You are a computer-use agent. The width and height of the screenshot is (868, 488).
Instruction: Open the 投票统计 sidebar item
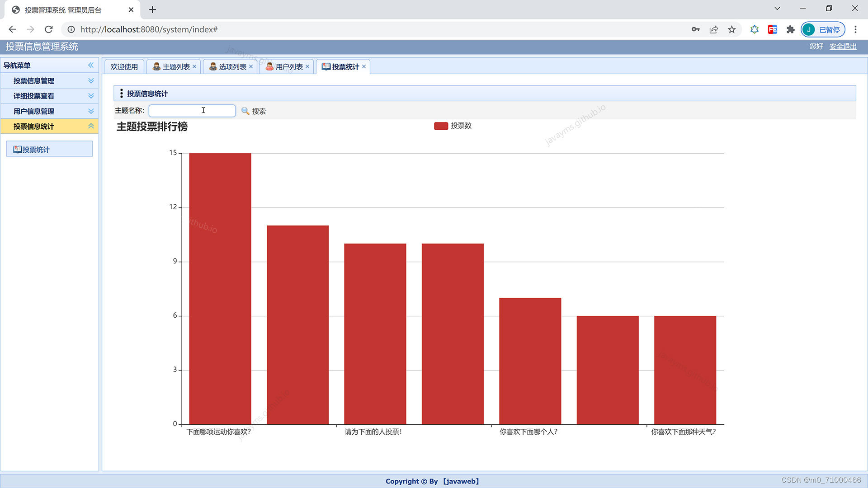pos(49,149)
